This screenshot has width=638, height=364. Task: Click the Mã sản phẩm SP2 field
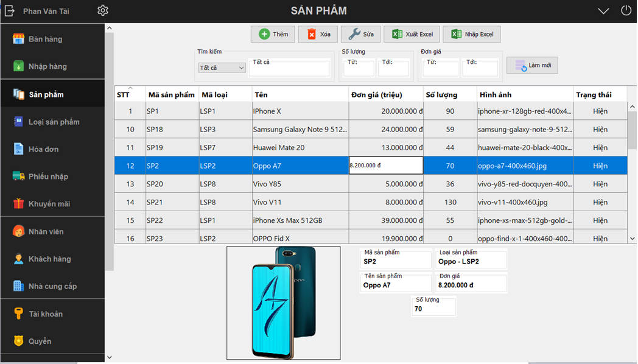tap(396, 259)
